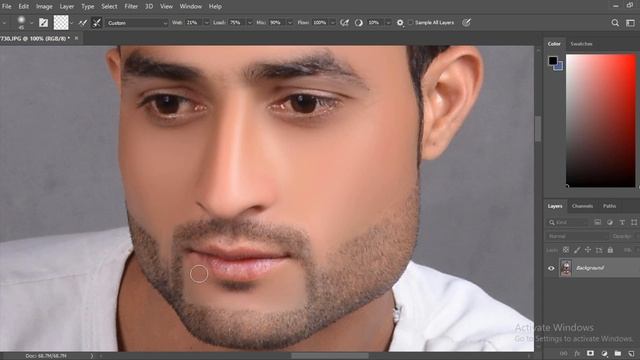Close the 730.JPG document tab

coord(76,38)
